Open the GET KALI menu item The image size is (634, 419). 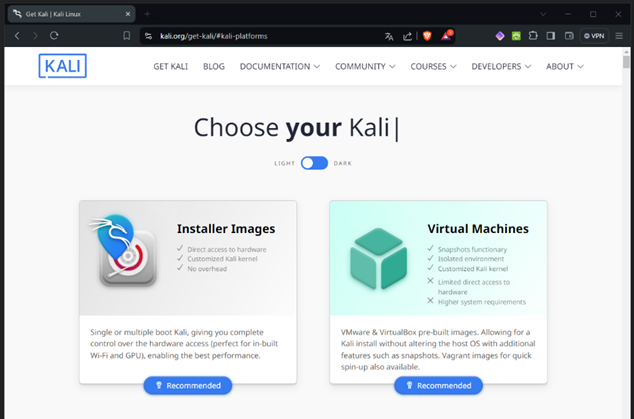[172, 66]
